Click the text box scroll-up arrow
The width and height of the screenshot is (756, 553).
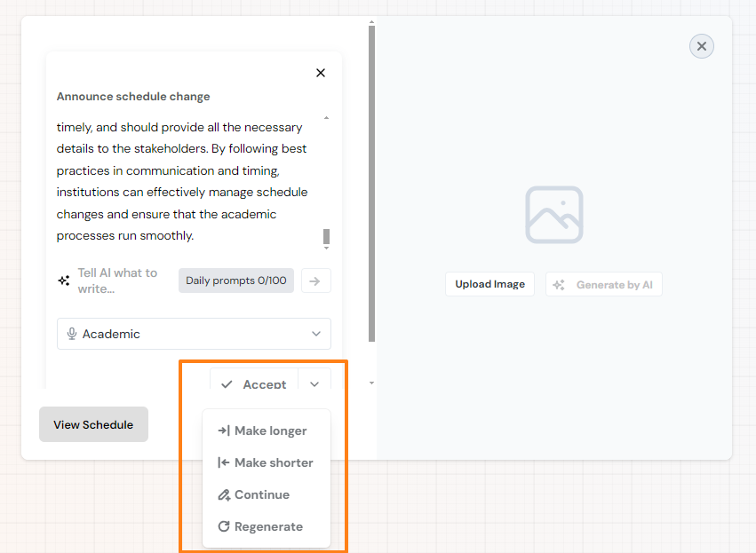[x=326, y=118]
